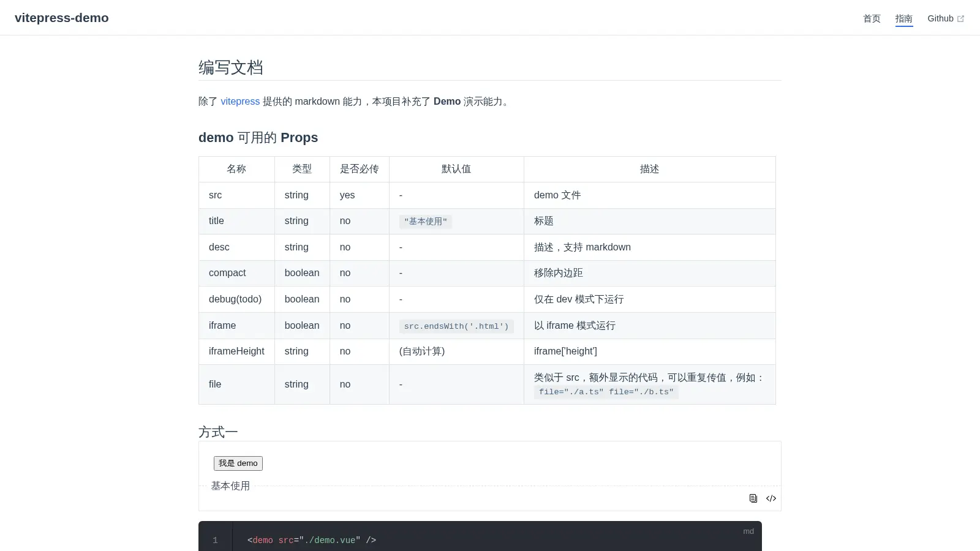Screen dimensions: 980x551
Task: Click the title cell in the name column
Action: [x=236, y=221]
